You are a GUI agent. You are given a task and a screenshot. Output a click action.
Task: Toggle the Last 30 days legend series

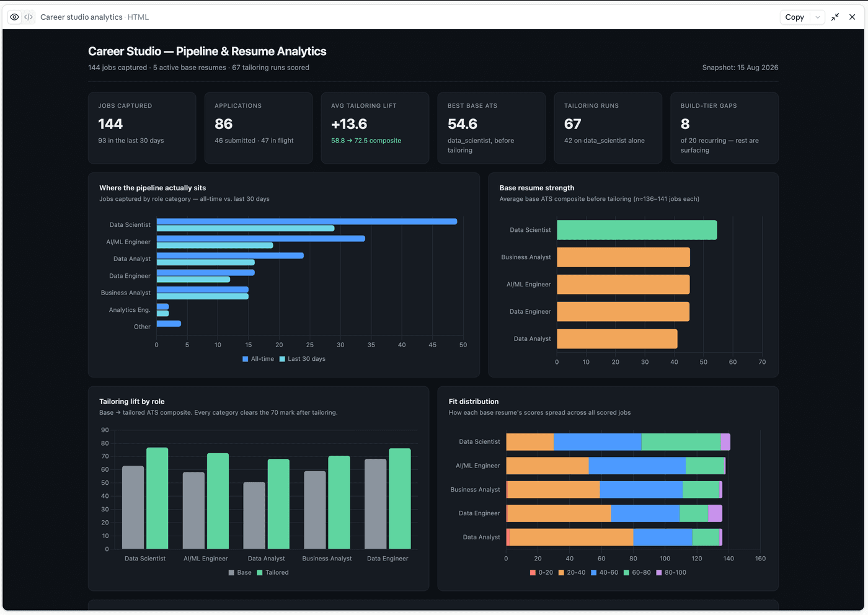(x=303, y=359)
